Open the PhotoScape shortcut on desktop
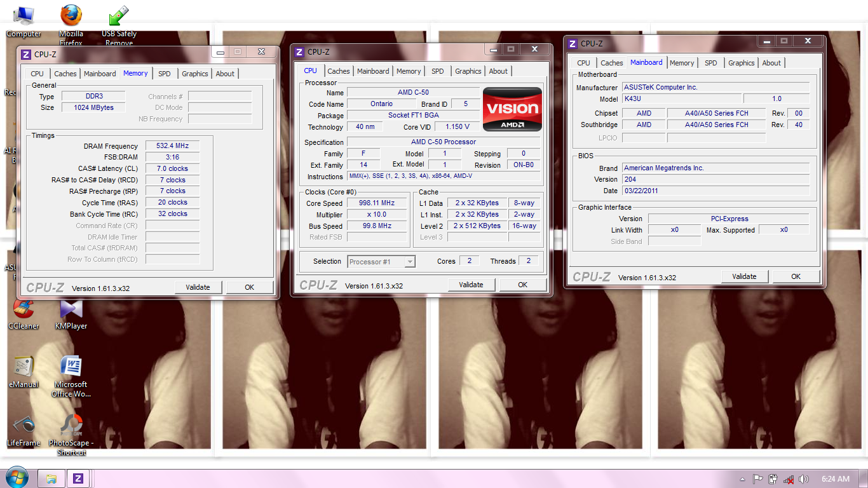Image resolution: width=868 pixels, height=488 pixels. coord(71,435)
